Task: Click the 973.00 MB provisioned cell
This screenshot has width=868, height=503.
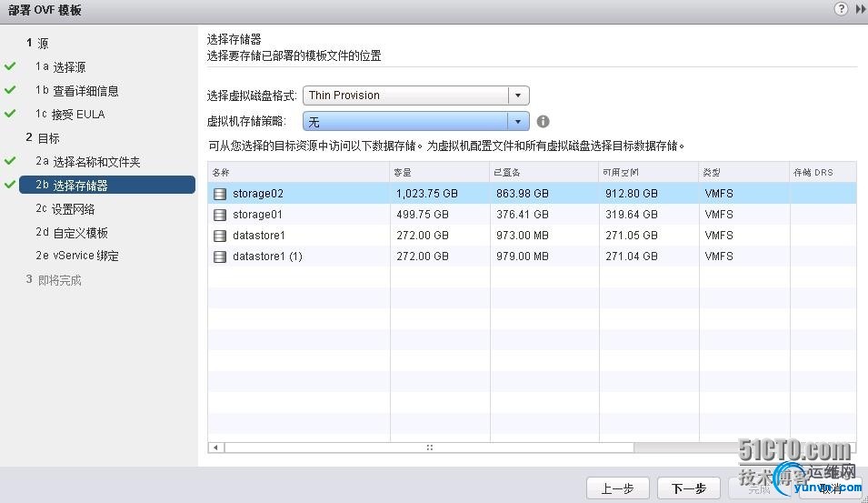Action: [523, 236]
